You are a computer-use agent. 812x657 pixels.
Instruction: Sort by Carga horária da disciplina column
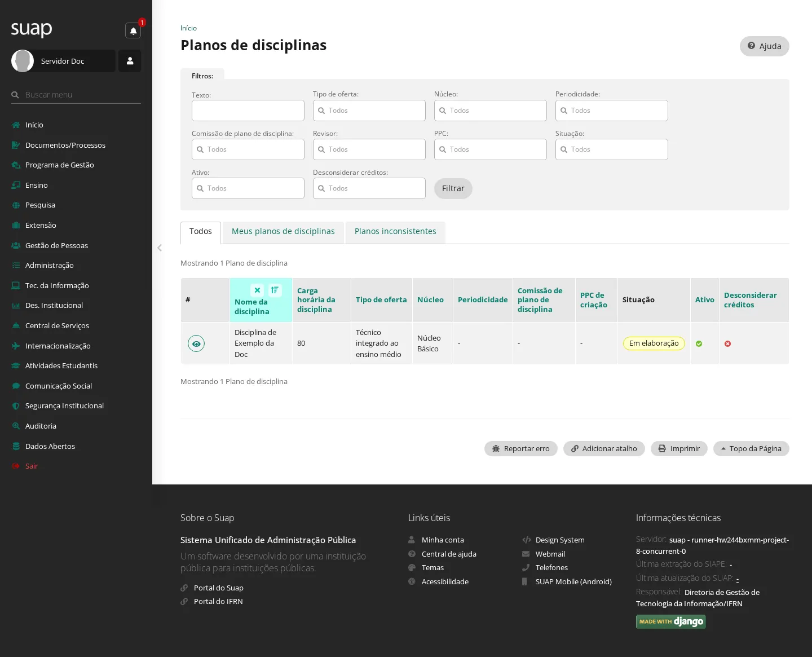tap(316, 300)
